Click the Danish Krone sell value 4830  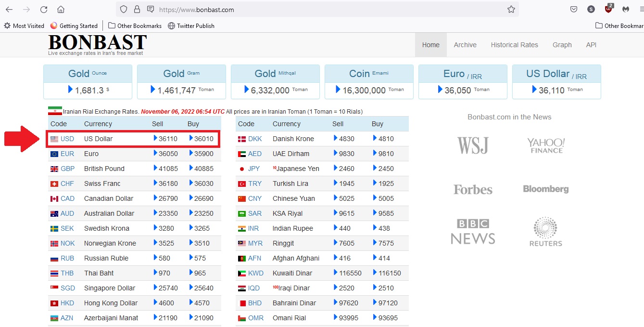(x=347, y=139)
